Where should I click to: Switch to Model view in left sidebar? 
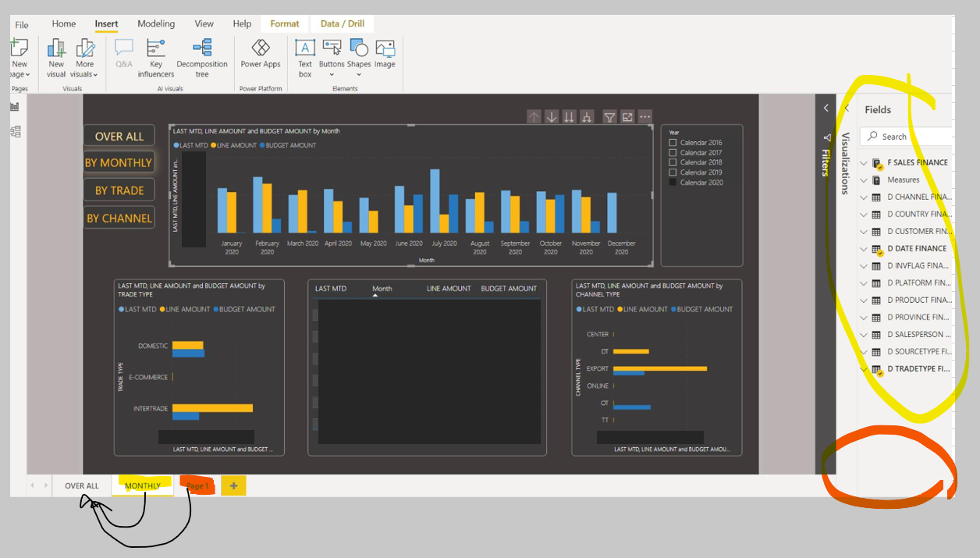coord(15,132)
